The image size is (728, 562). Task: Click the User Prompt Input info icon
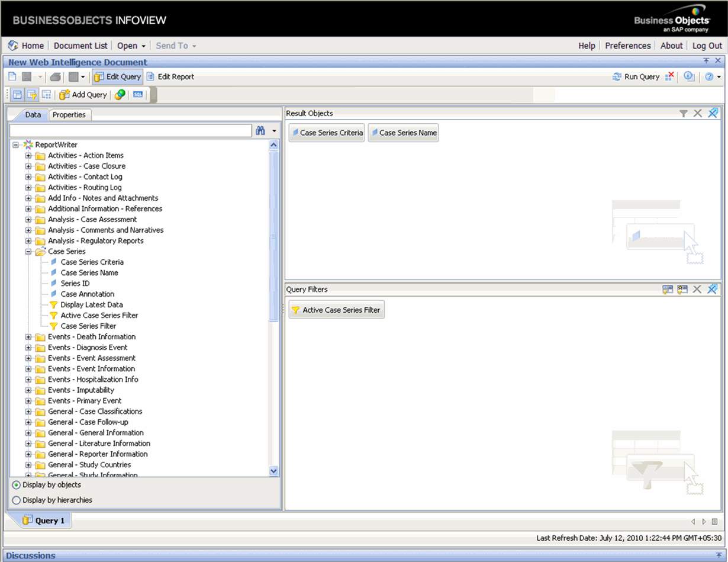tap(689, 76)
